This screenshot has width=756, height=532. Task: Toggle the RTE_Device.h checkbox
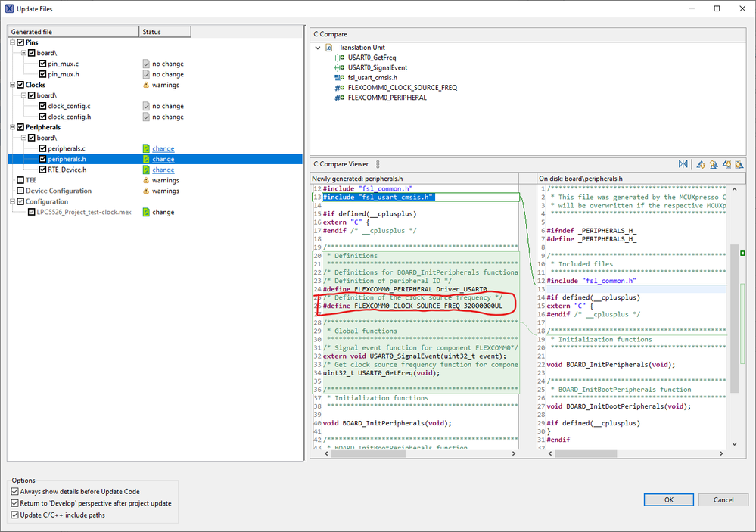(42, 170)
